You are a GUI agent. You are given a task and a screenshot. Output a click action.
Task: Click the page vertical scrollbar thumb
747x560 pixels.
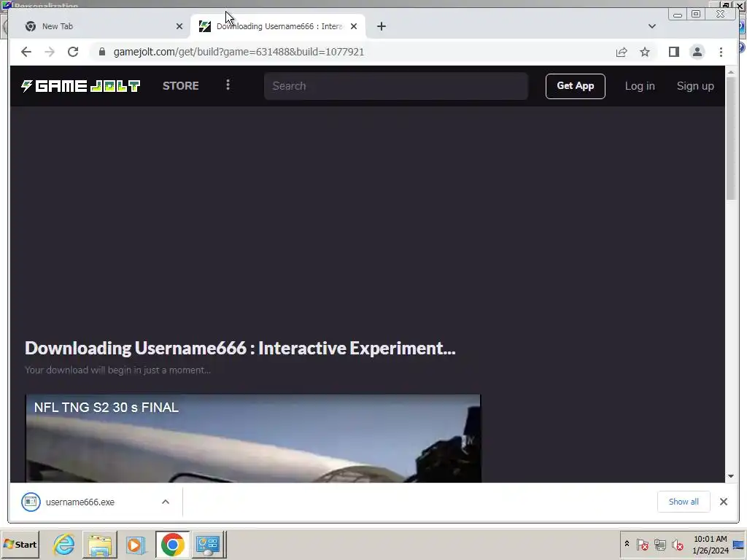731,139
